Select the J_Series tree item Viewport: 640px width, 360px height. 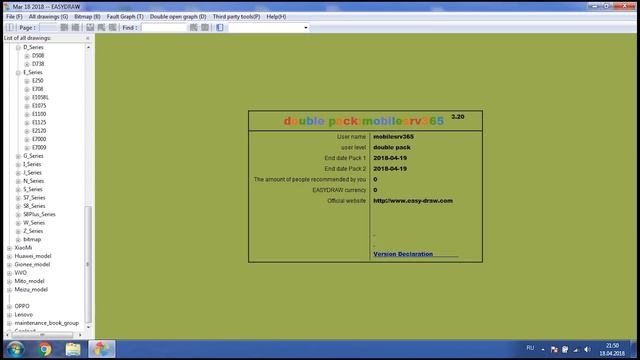point(32,173)
